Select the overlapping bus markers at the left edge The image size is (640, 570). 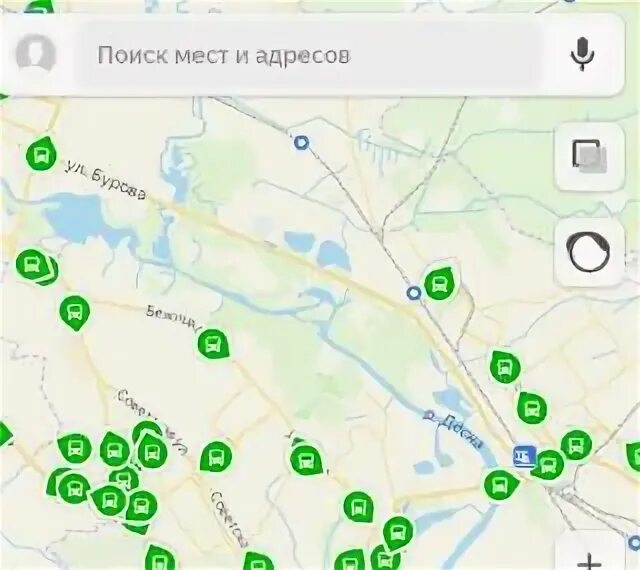point(36,266)
